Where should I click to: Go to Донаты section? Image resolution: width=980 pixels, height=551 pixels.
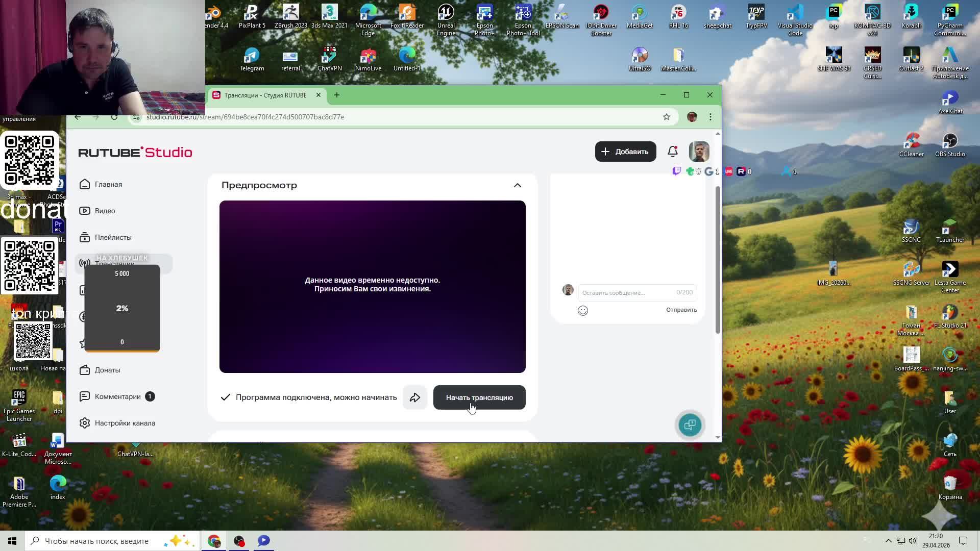click(x=107, y=370)
